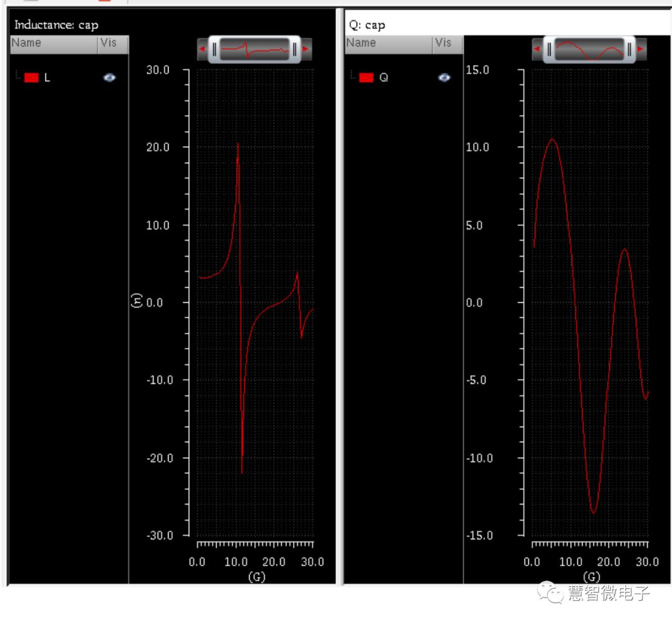The image size is (672, 623).
Task: Select the L trace name in Inductance panel
Action: pos(47,78)
